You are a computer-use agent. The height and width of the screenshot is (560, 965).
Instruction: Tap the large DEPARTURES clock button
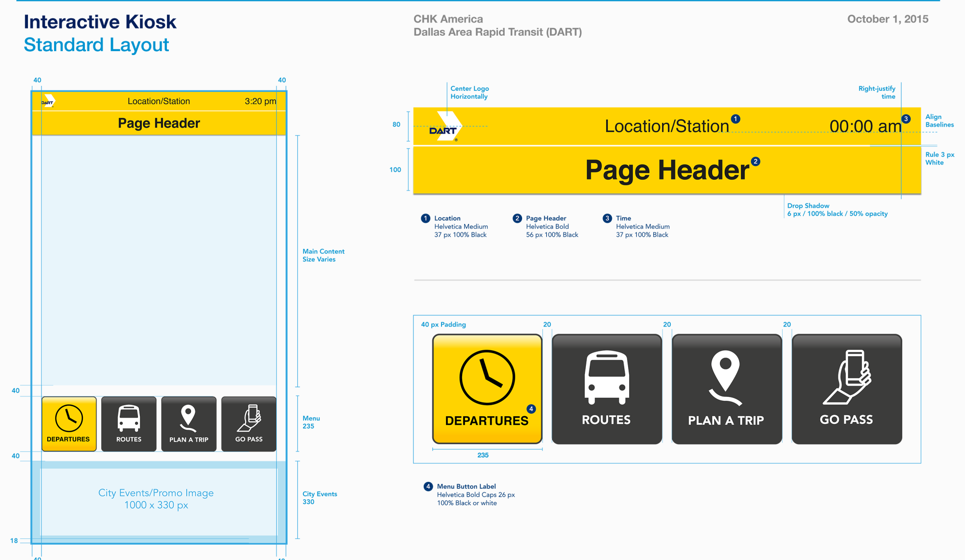click(487, 389)
